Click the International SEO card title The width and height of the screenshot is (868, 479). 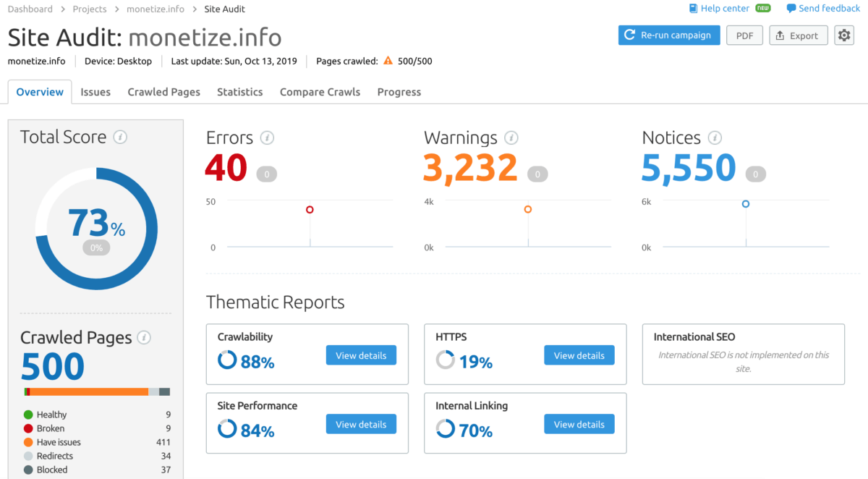[x=694, y=336]
